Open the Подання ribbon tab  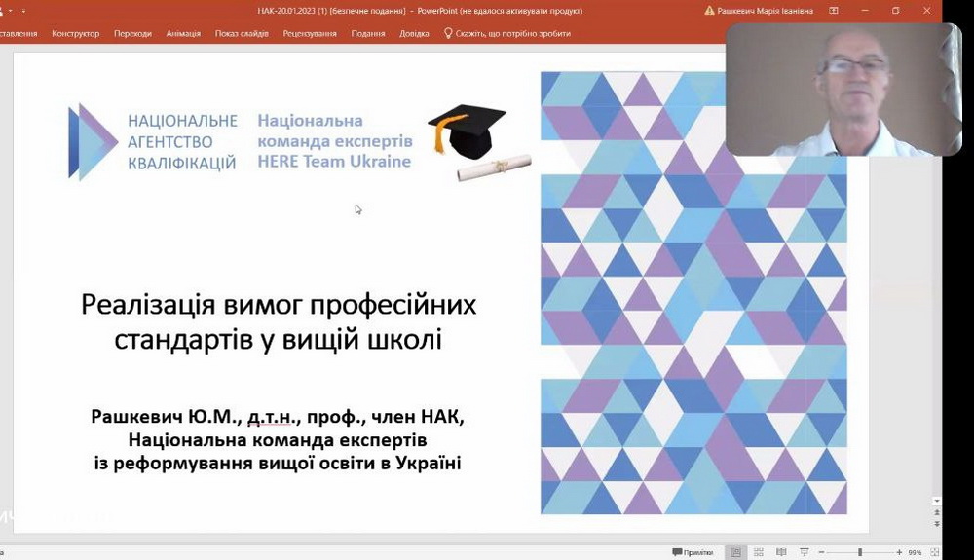pyautogui.click(x=368, y=33)
